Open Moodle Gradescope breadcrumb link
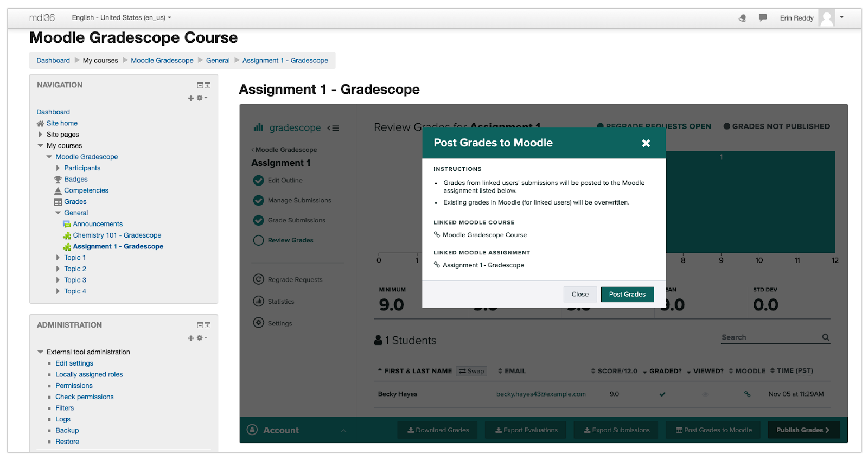The image size is (868, 460). [x=162, y=61]
